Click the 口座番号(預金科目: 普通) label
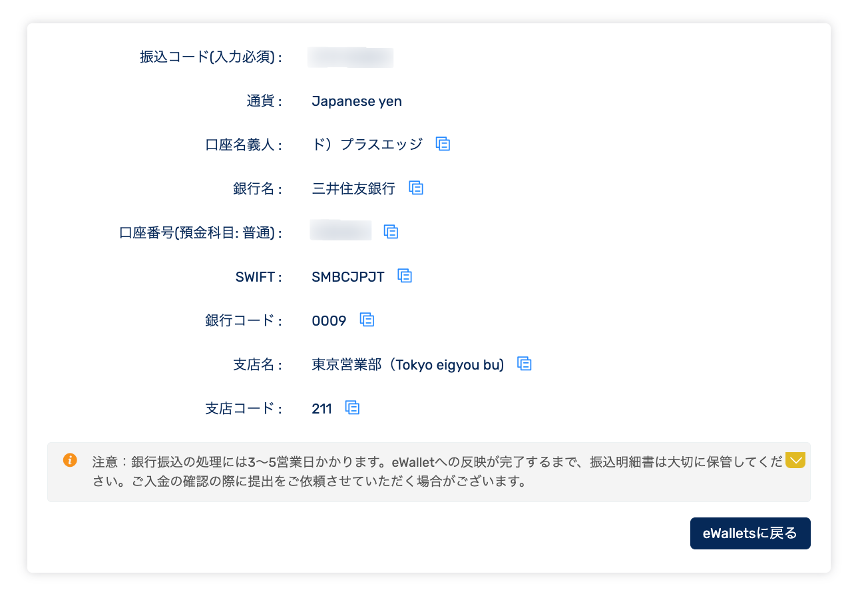Viewport: 868px width, 598px height. tap(200, 232)
